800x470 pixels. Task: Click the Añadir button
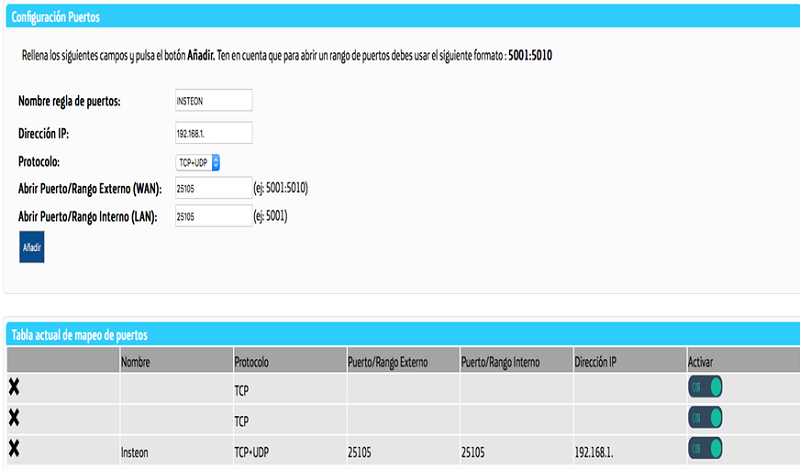[x=32, y=247]
